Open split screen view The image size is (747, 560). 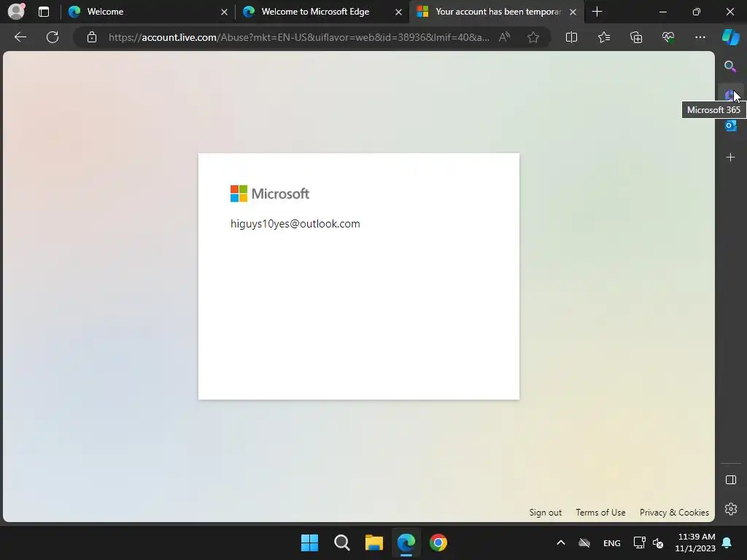click(x=571, y=37)
